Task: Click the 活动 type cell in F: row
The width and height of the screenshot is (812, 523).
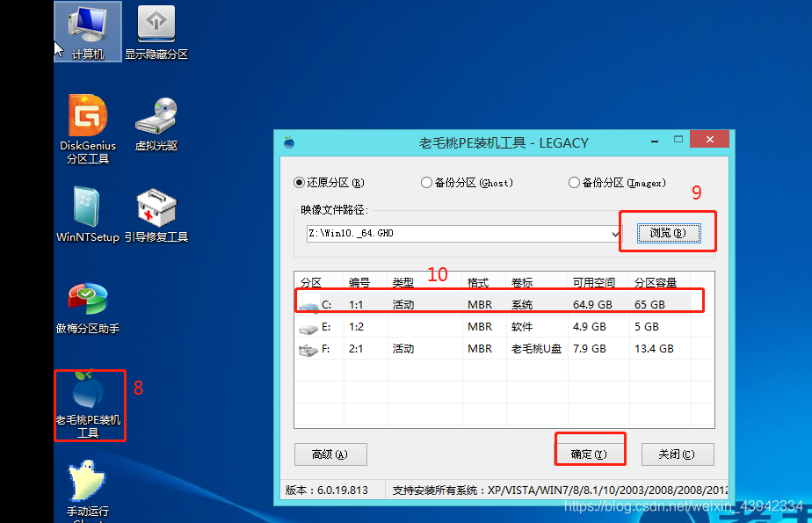Action: (x=402, y=348)
